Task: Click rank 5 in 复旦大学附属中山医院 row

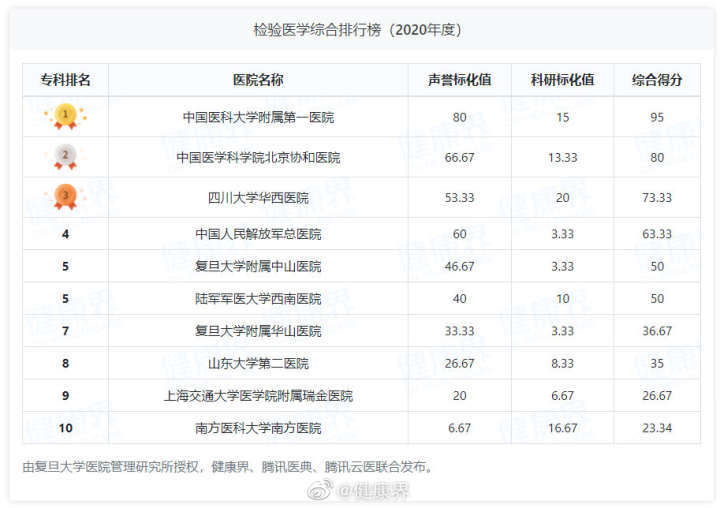Action: tap(66, 266)
